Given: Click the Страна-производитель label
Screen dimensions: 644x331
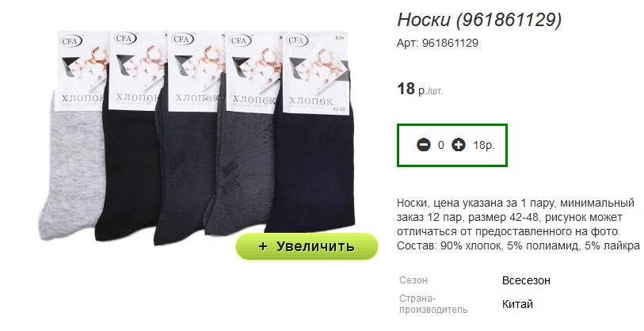Looking at the screenshot, I should [433, 304].
